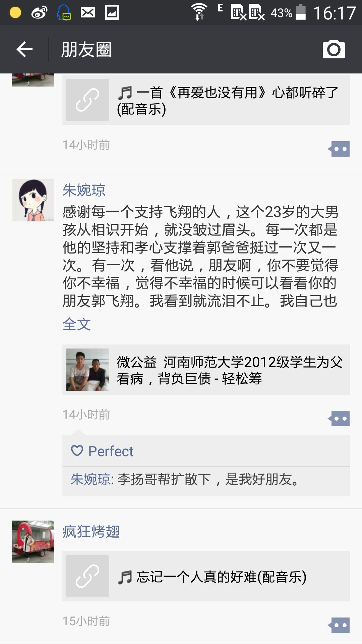362x644 pixels.
Task: Open the 忘记一个人真的好难 music link
Action: [x=221, y=577]
